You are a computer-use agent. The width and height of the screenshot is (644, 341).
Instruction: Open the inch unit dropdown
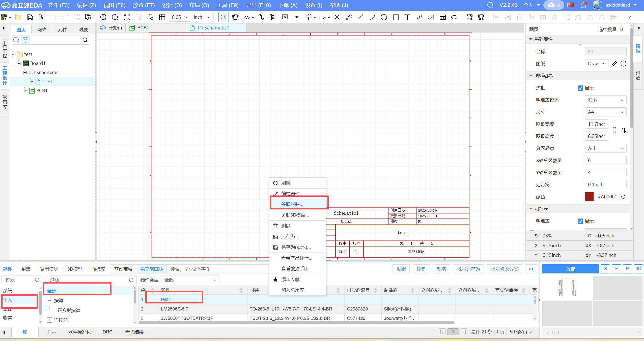pos(202,17)
